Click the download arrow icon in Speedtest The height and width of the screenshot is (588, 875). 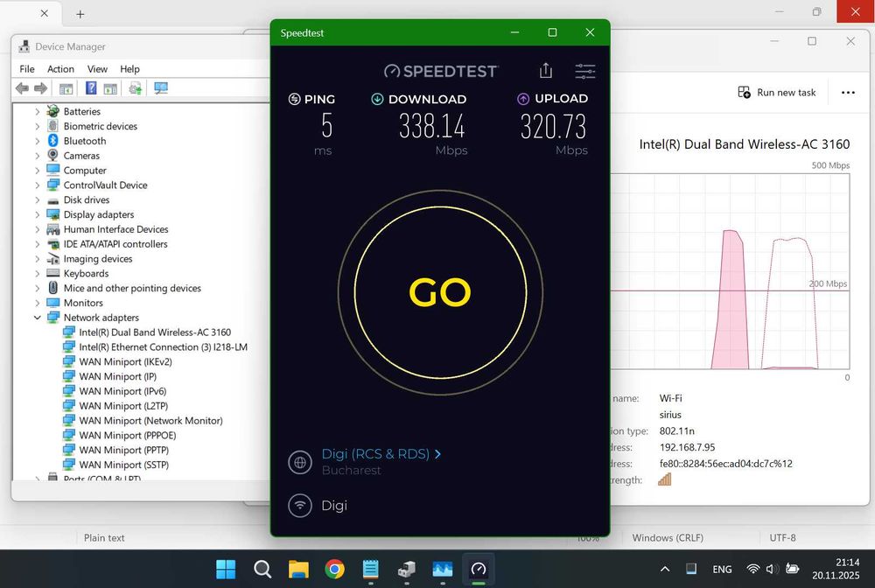tap(377, 99)
